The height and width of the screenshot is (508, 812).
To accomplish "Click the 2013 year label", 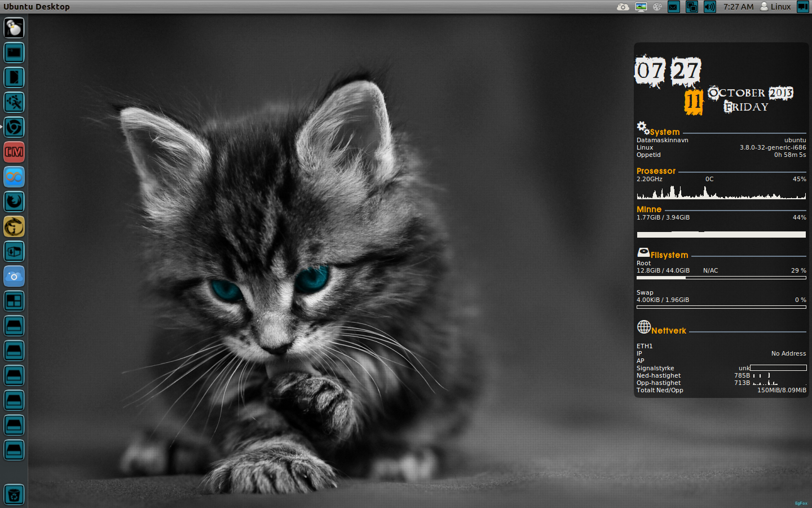I will pyautogui.click(x=781, y=93).
